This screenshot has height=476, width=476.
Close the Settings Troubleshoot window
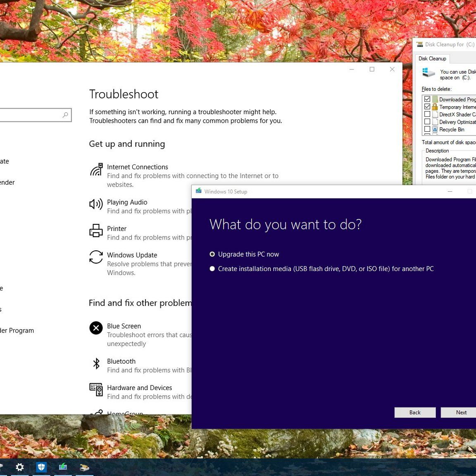click(x=392, y=69)
